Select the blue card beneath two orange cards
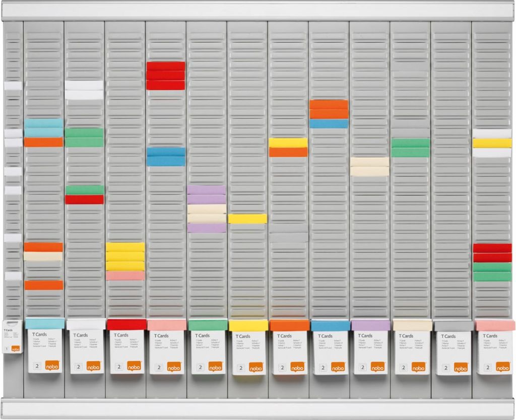 (329, 123)
